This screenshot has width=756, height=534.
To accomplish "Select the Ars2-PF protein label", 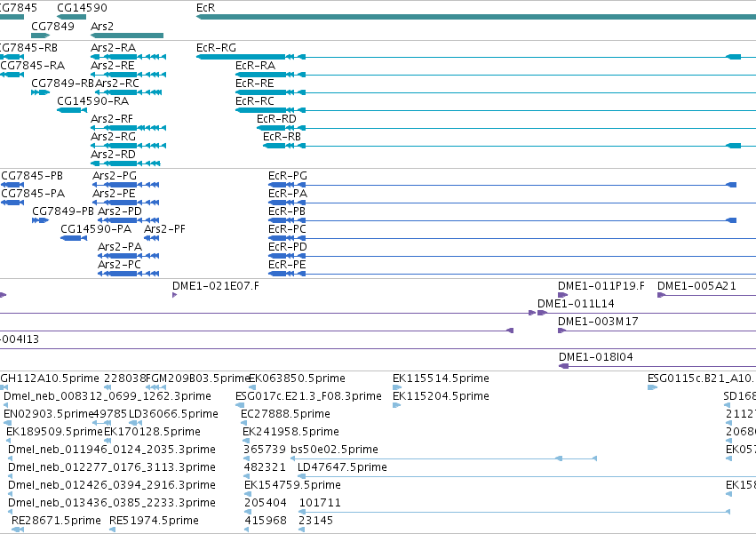I will tap(164, 229).
